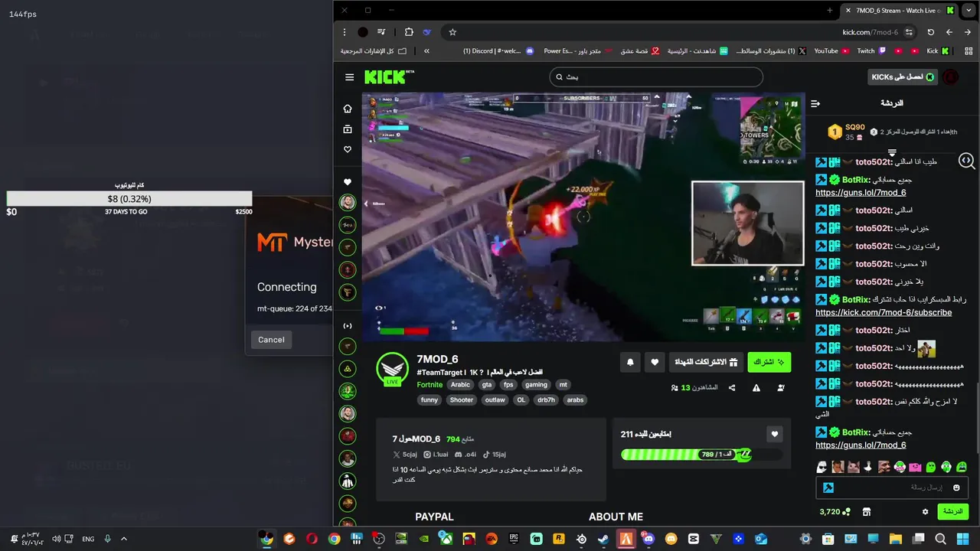
Task: Open chat settings gear icon
Action: 925,511
